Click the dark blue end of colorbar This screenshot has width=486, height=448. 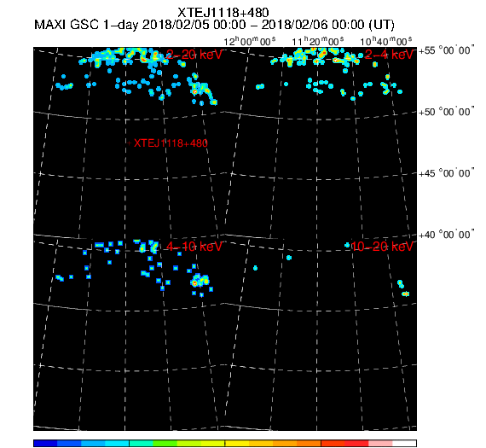[45, 443]
